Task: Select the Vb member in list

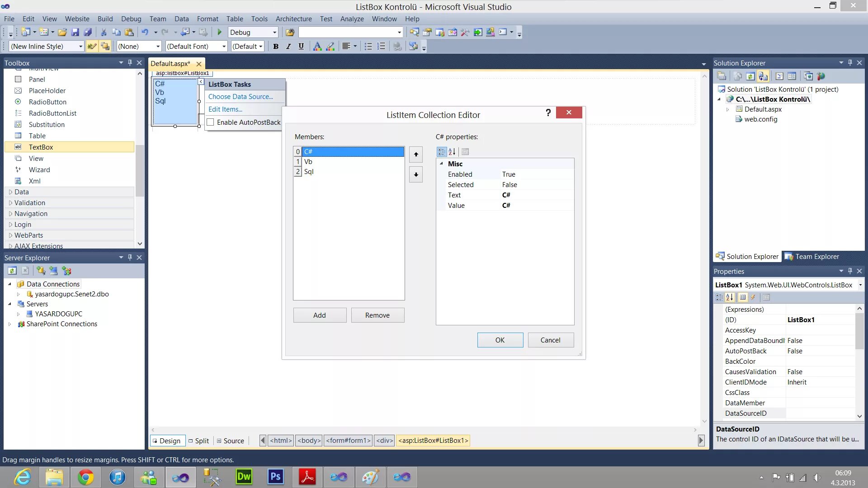Action: 308,162
